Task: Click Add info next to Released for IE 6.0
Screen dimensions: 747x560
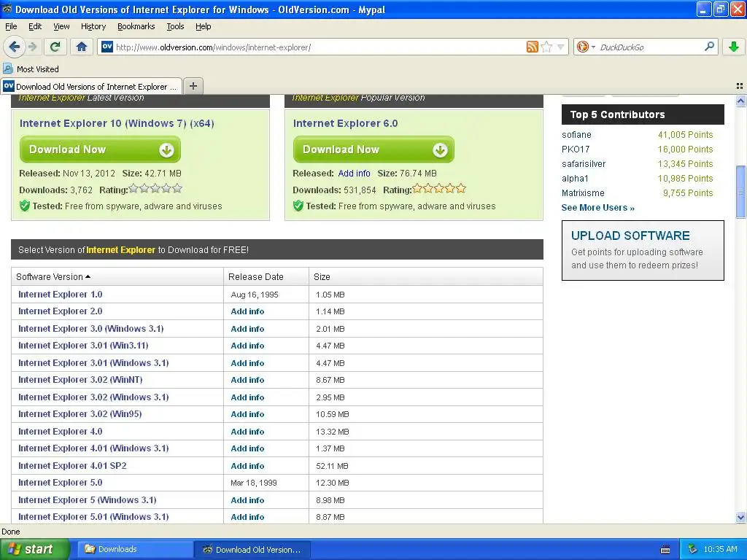Action: pos(354,174)
